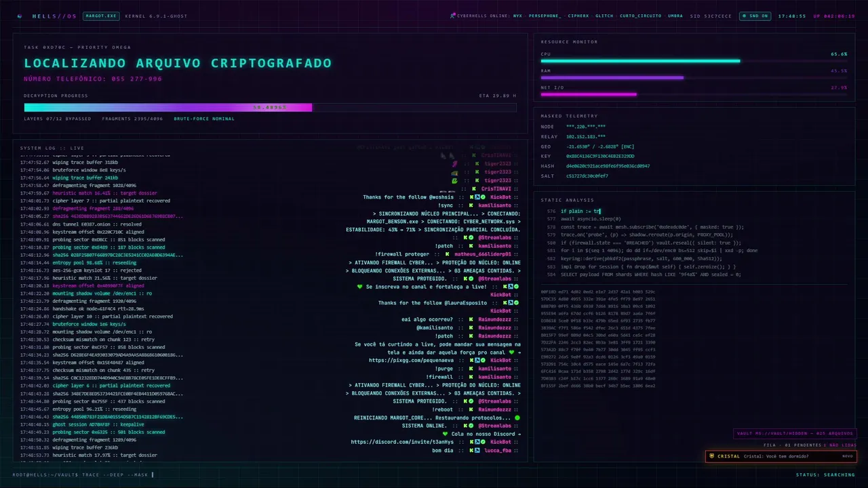
Task: Click log entry 'dns tunnel E0387.onion :: resolved'
Action: [x=97, y=224]
